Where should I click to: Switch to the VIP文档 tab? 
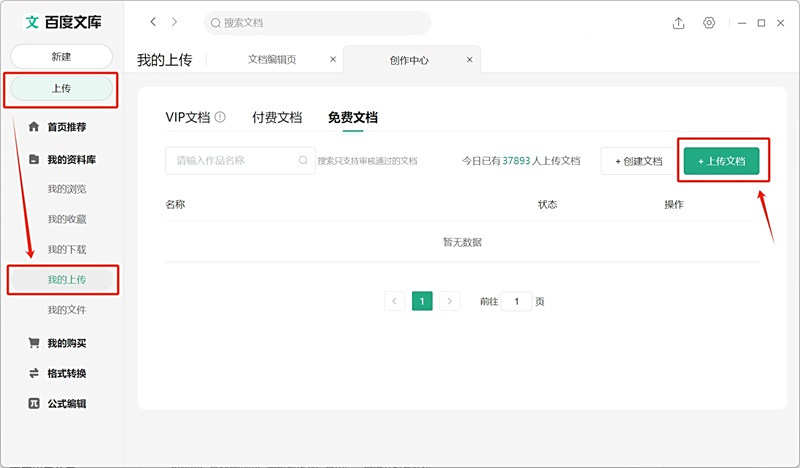coord(188,117)
